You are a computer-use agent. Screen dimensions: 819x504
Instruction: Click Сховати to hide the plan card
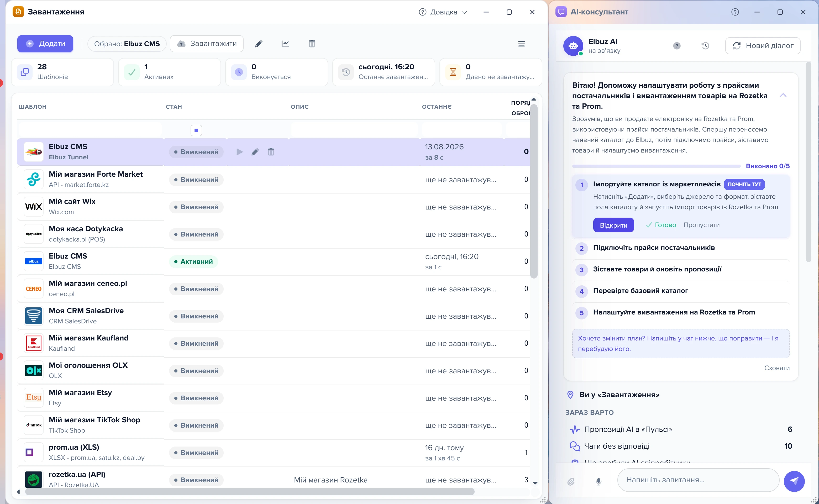tap(777, 368)
